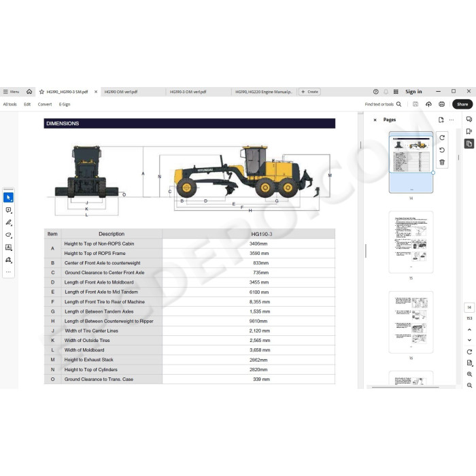This screenshot has height=476, width=476.
Task: Open the Help question-mark icon
Action: coord(376,92)
